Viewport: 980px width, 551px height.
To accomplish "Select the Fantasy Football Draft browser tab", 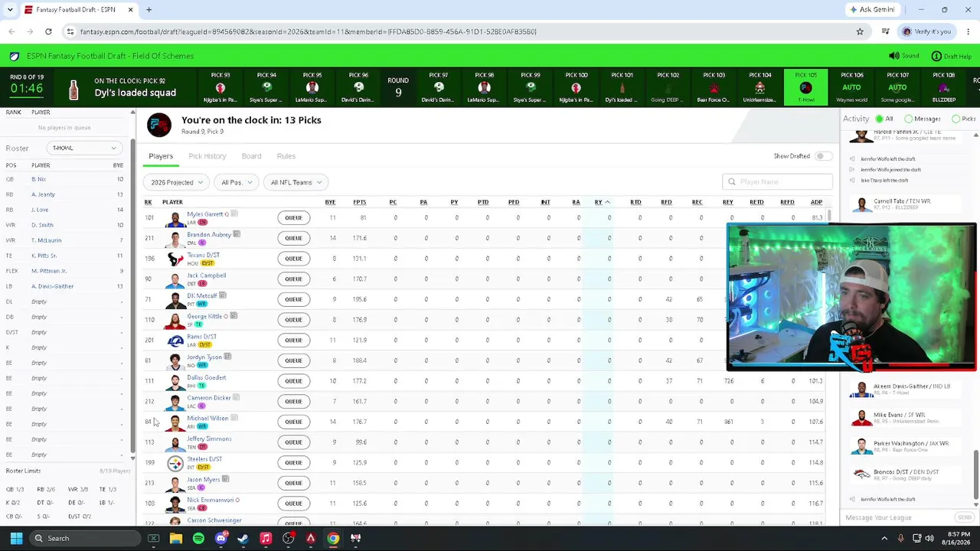I will 78,10.
